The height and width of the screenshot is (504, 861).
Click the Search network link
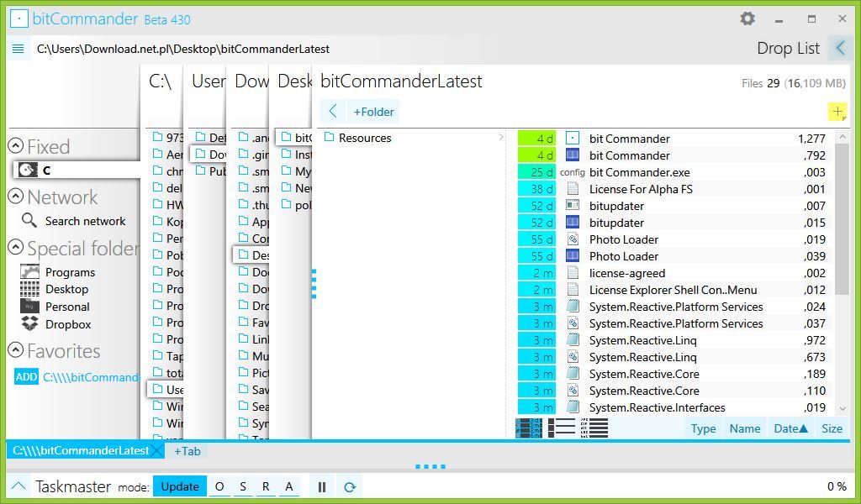click(x=85, y=221)
